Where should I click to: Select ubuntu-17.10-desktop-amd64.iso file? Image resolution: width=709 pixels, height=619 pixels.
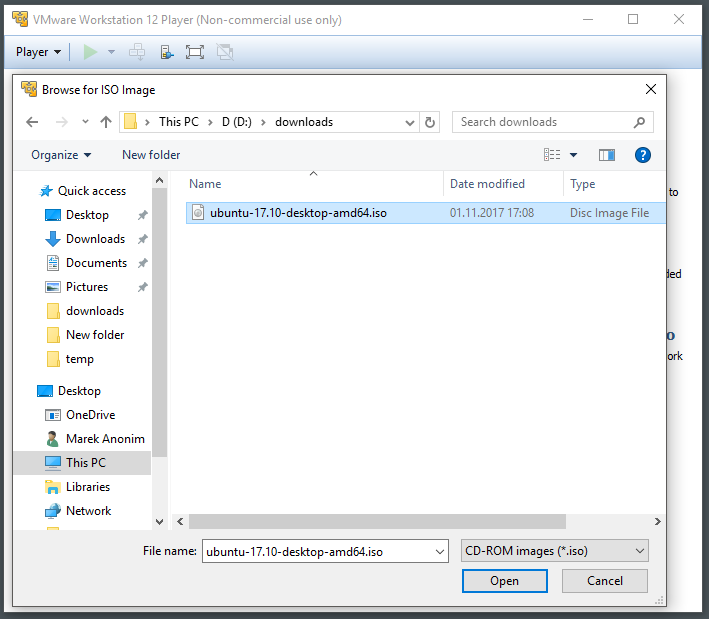point(425,213)
